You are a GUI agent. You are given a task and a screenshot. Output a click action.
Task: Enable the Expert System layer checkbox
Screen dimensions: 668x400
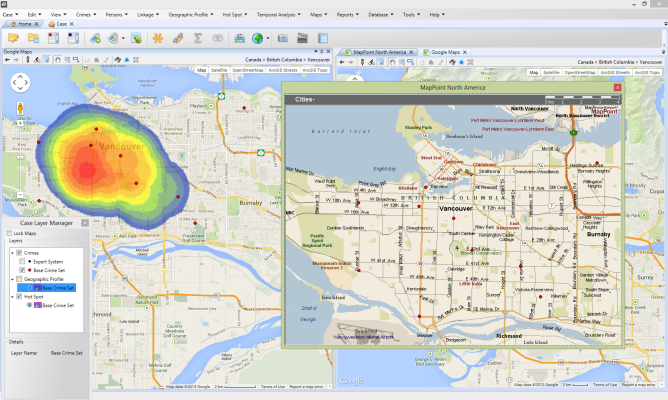(22, 261)
